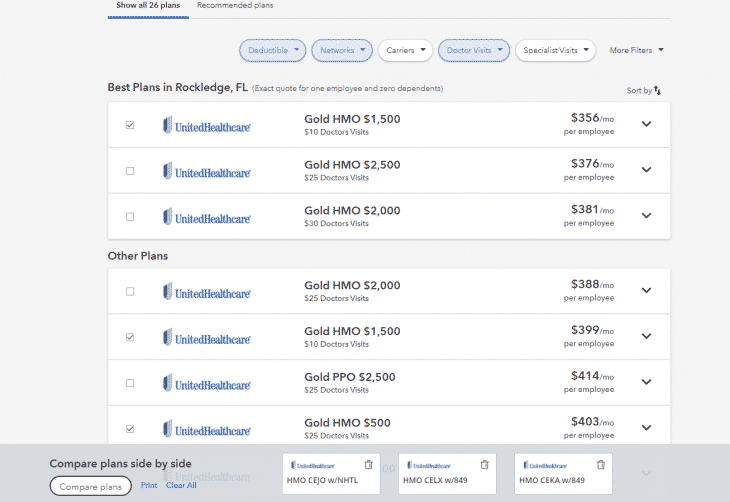
Task: Uncheck the $403/mo Gold HMO $500 plan
Action: coord(130,428)
